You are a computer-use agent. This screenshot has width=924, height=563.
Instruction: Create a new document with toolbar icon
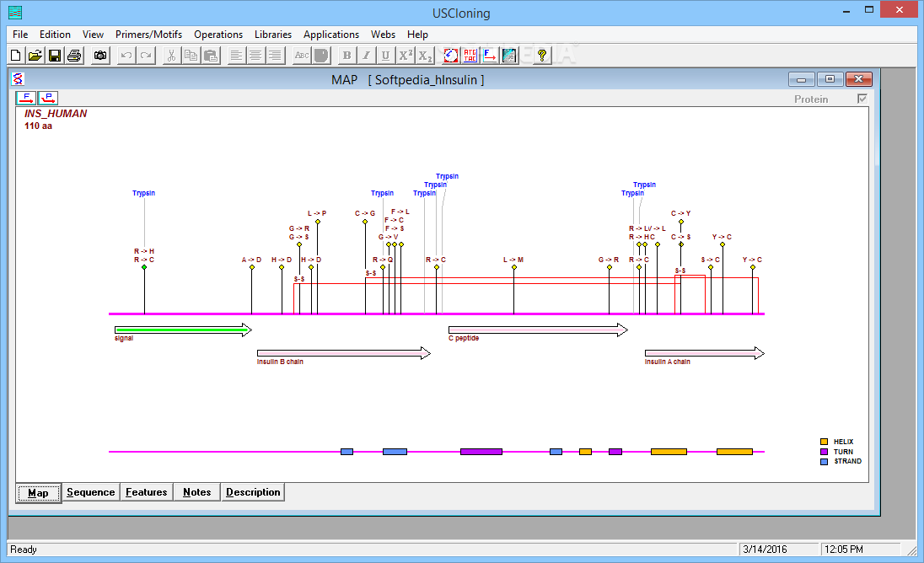[16, 56]
